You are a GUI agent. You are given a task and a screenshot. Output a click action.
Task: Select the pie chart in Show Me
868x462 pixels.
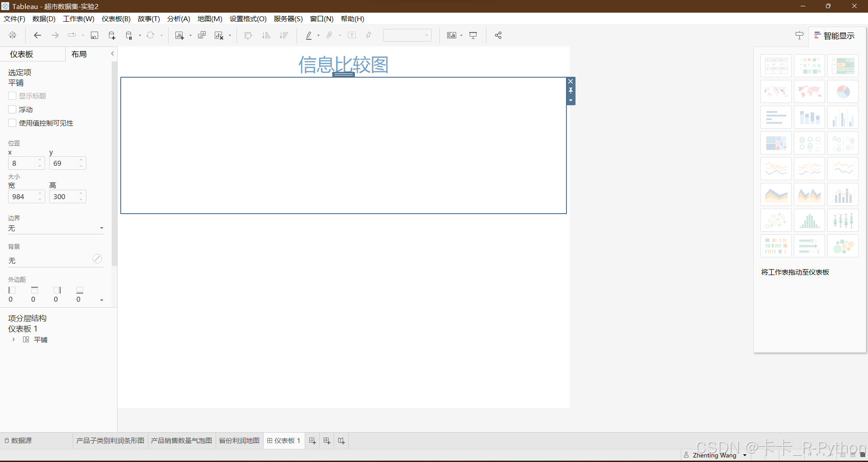[843, 92]
